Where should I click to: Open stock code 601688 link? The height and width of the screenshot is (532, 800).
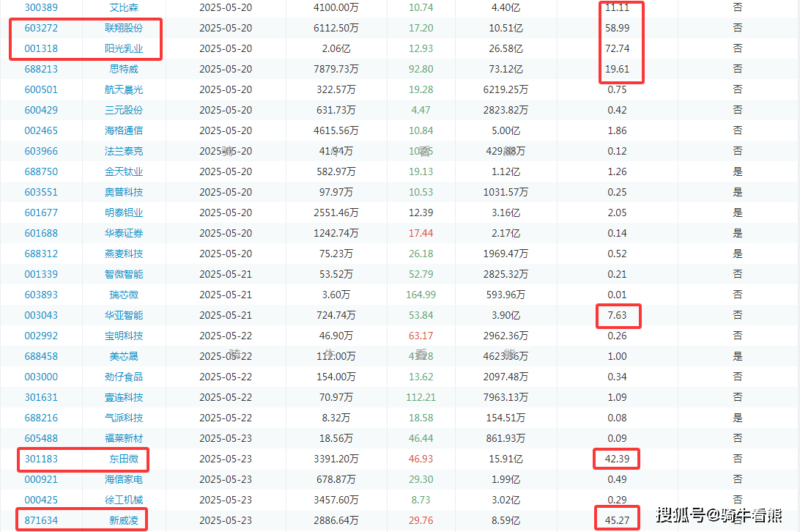[41, 233]
